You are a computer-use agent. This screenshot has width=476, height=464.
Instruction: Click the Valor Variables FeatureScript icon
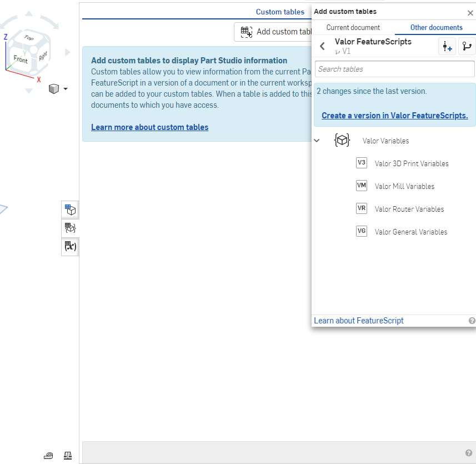point(342,140)
